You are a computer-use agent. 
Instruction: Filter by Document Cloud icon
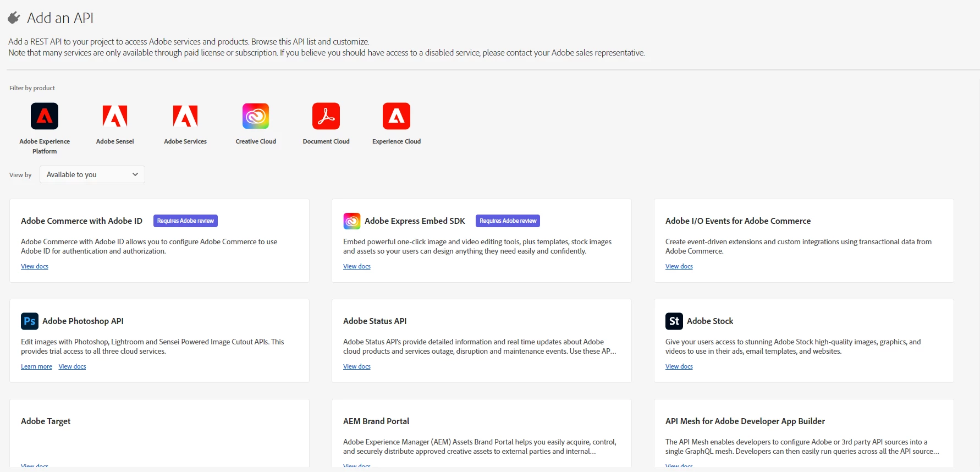326,116
